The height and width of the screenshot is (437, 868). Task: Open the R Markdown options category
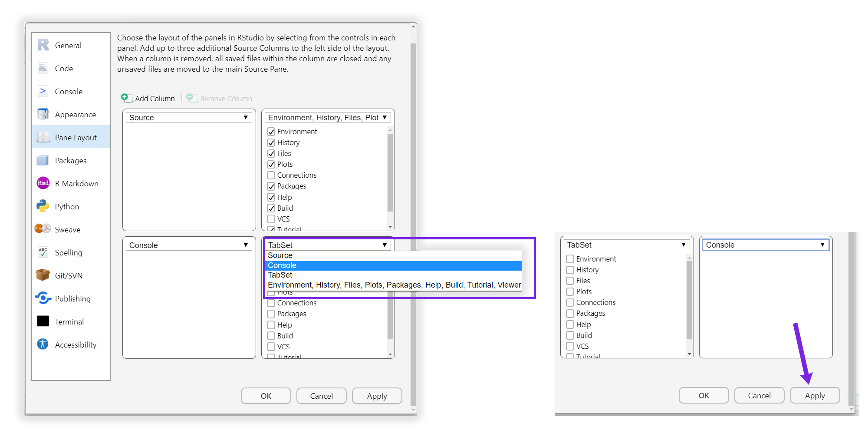(x=71, y=183)
